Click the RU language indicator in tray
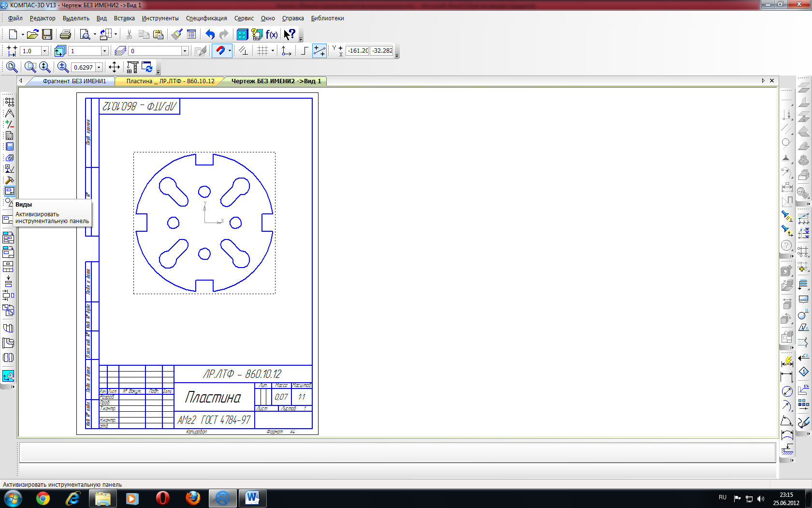Viewport: 812px width, 508px height. click(723, 497)
